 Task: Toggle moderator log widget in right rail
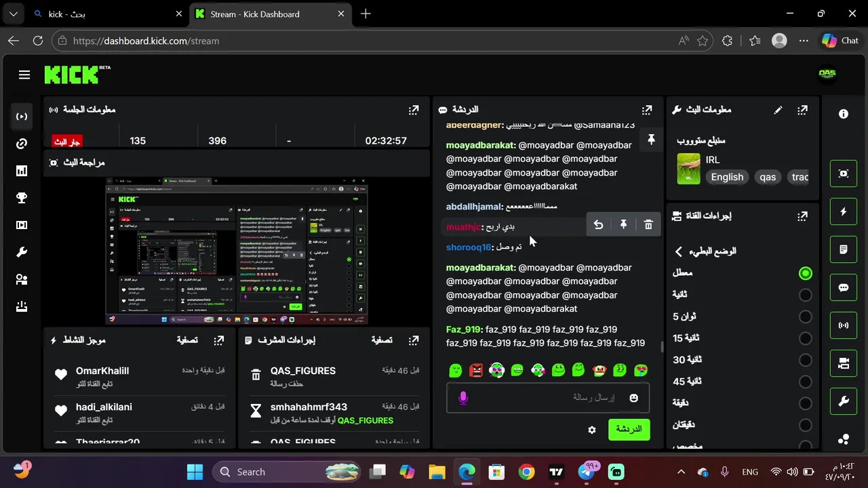tap(844, 249)
